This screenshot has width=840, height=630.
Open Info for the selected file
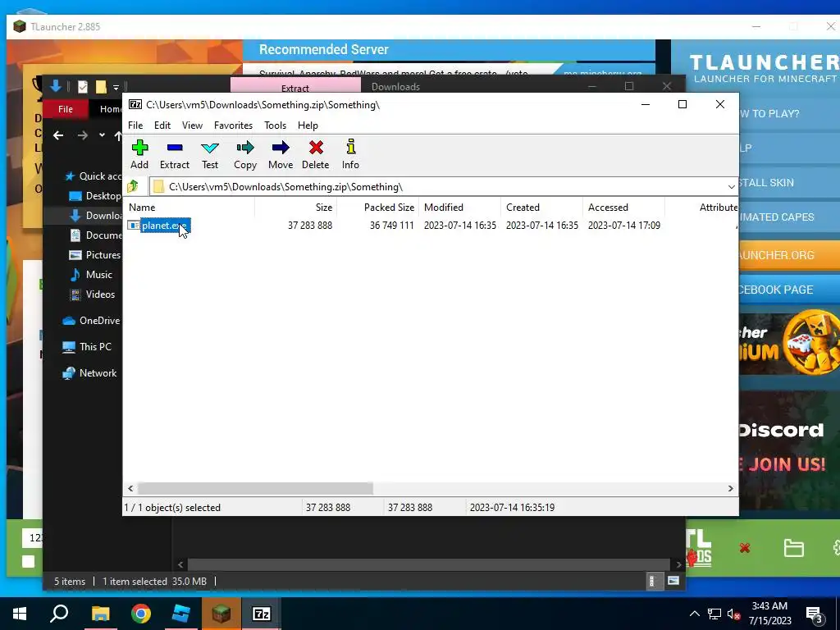pos(350,154)
